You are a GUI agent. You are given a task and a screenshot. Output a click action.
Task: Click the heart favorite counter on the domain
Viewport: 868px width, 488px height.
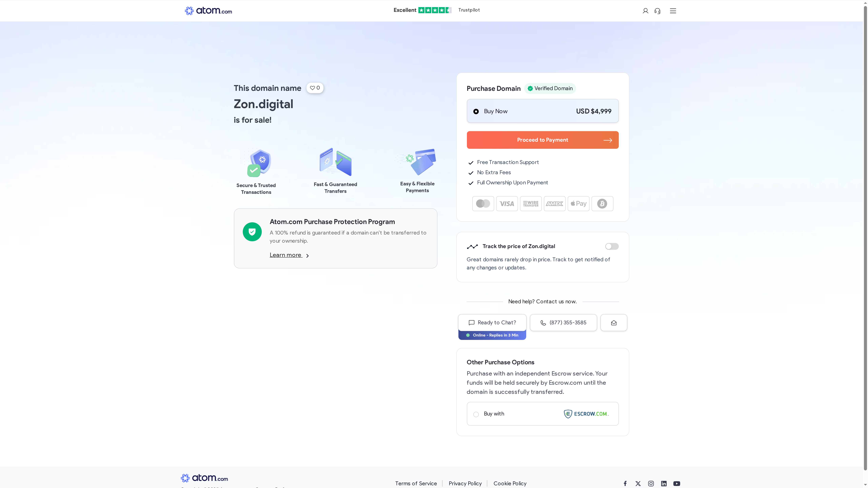[x=315, y=88]
